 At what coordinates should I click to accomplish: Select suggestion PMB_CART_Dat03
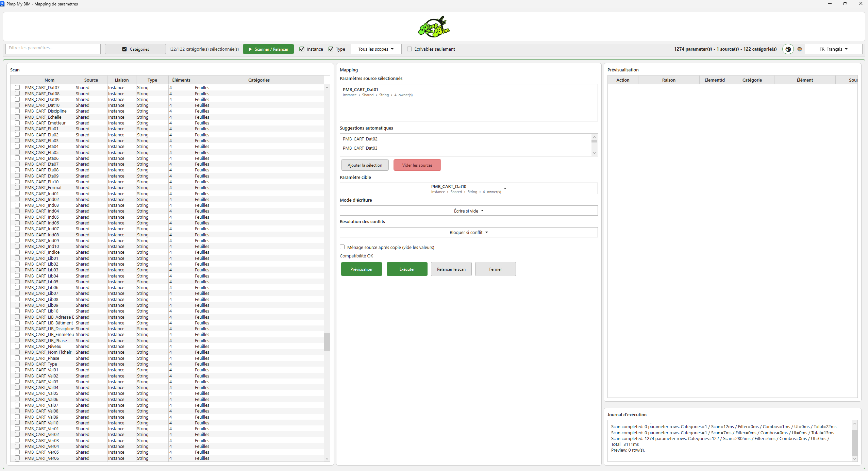pos(360,148)
